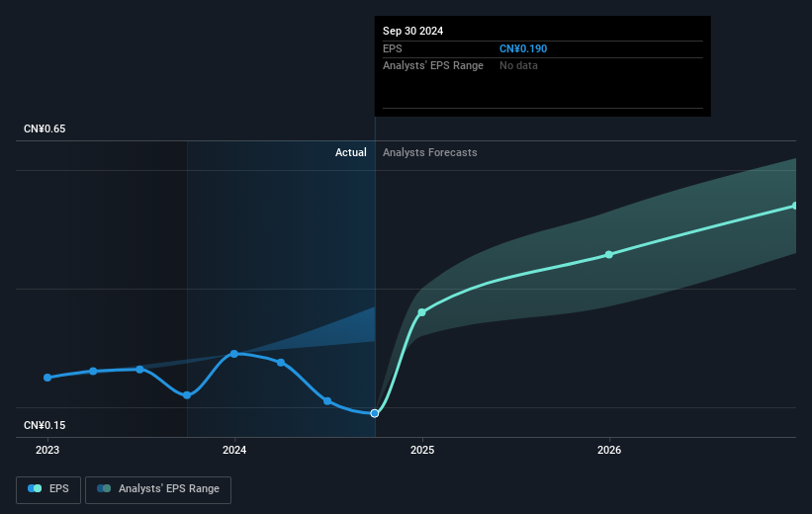
Task: Toggle the EPS legend series
Action: pos(48,489)
